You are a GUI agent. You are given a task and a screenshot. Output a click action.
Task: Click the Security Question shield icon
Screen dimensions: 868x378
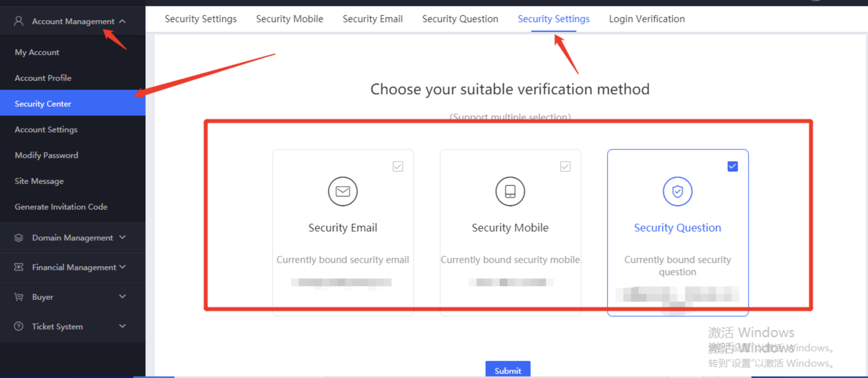point(678,191)
